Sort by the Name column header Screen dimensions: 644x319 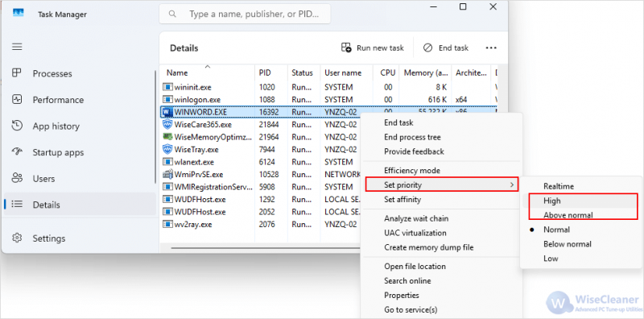(177, 72)
